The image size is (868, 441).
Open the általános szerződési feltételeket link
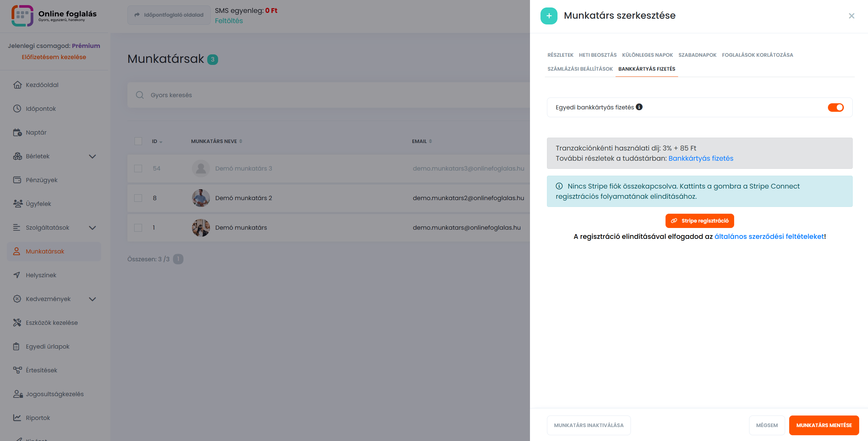pyautogui.click(x=769, y=236)
